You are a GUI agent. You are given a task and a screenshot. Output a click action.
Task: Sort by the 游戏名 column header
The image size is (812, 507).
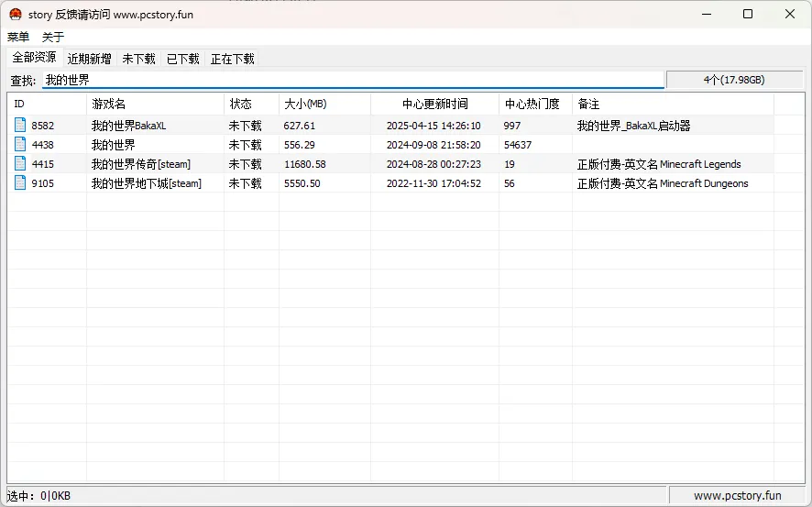[156, 105]
